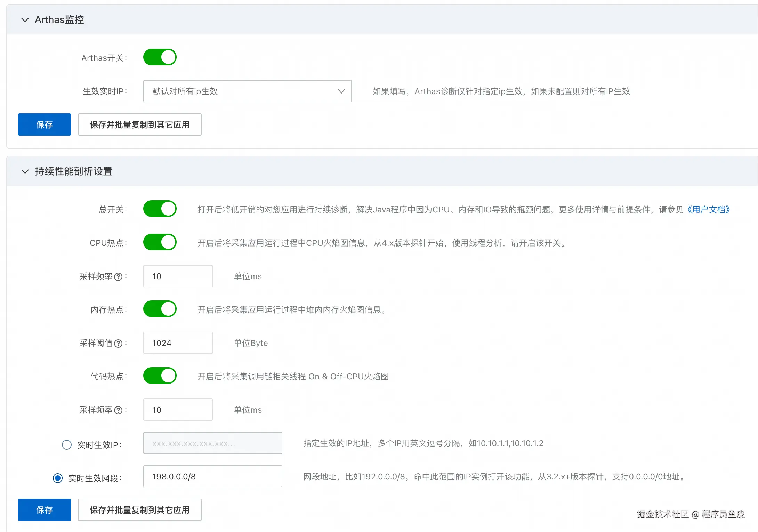Select the 实时生效IP radio button
This screenshot has height=532, width=758.
click(67, 445)
